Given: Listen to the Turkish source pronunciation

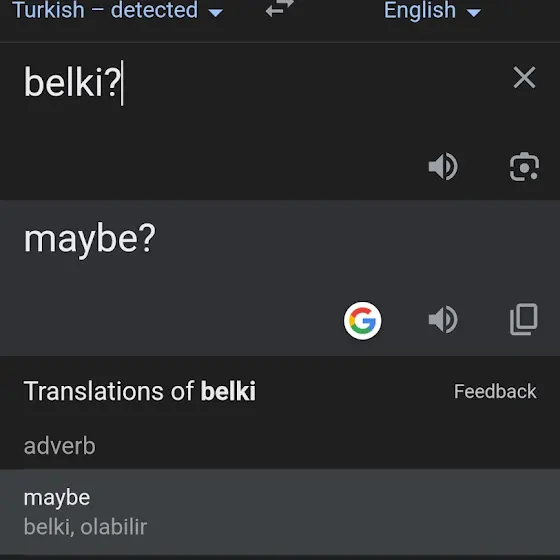Looking at the screenshot, I should click(443, 166).
